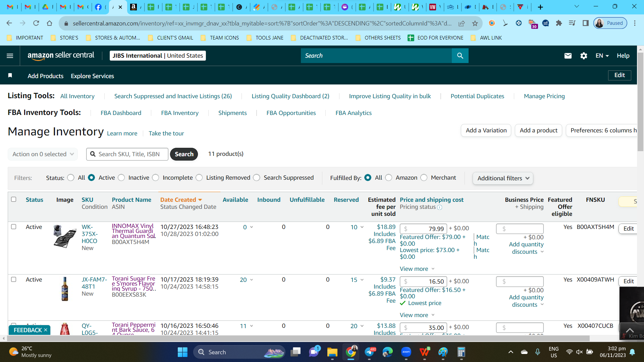Open the messages envelope icon

(568, 56)
